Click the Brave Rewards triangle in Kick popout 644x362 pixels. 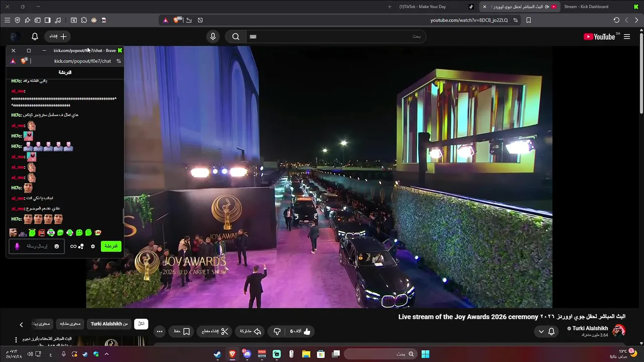point(13,61)
